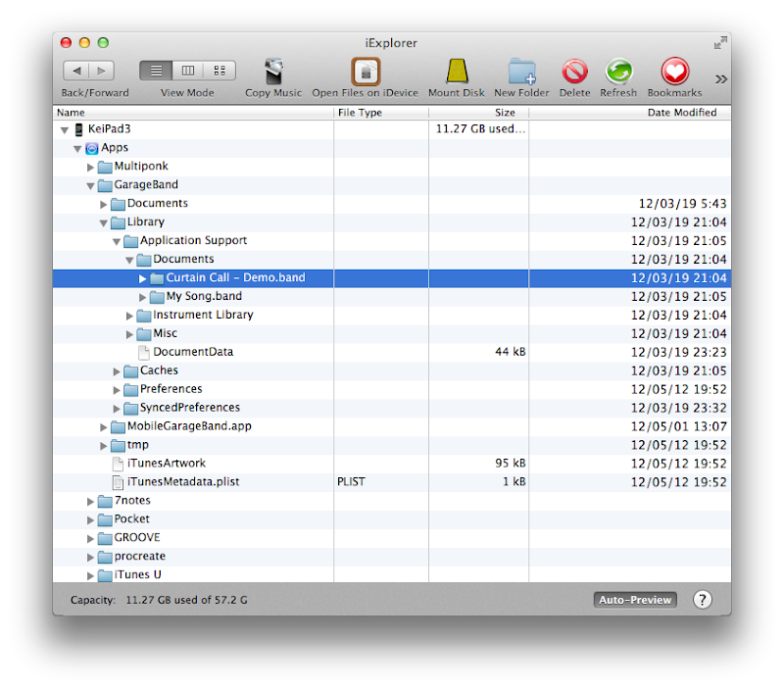This screenshot has width=784, height=689.
Task: Click the Pocket folder icon
Action: click(105, 519)
